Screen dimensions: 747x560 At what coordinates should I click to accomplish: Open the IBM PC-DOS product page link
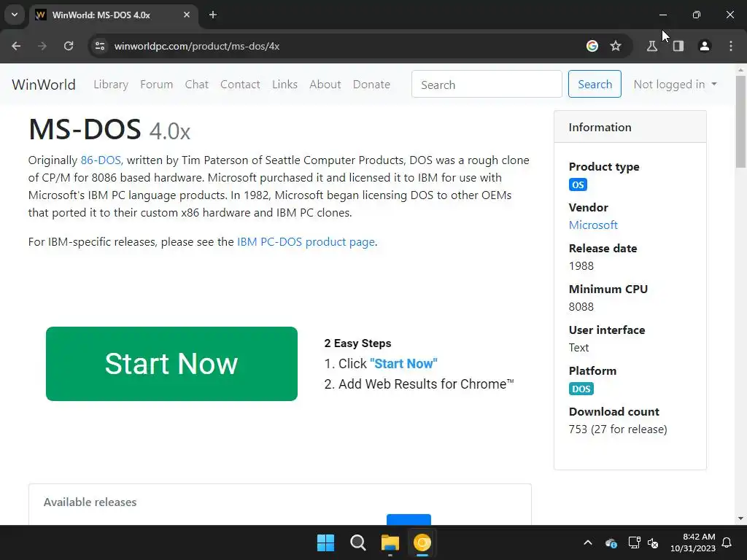point(306,242)
